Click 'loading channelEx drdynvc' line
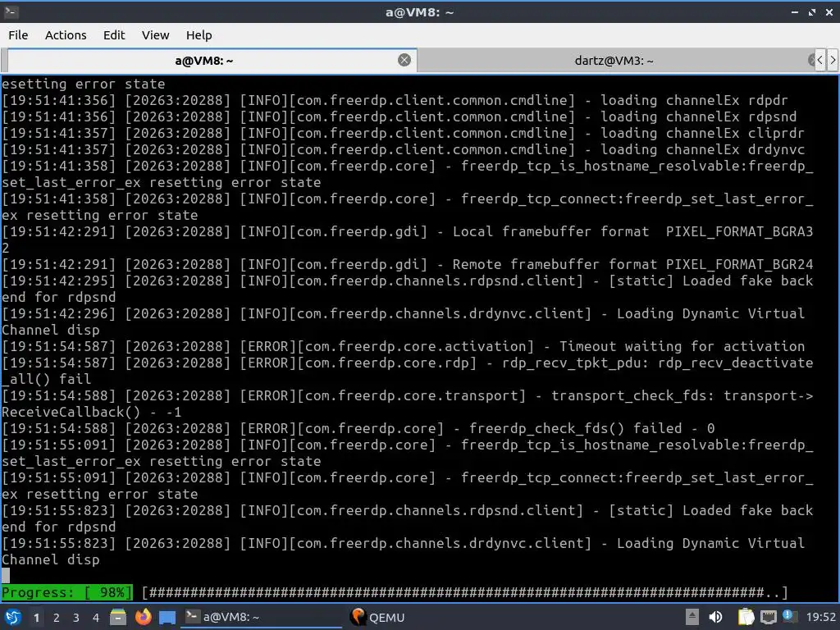 pyautogui.click(x=702, y=149)
